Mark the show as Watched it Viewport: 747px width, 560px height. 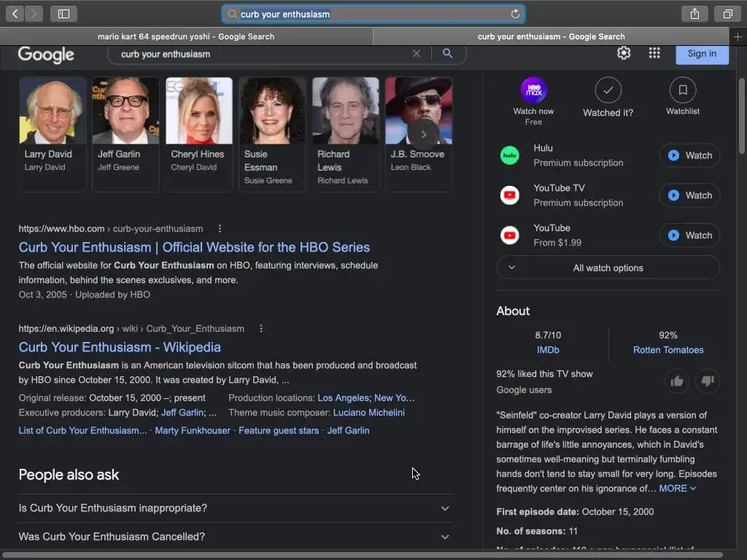(608, 90)
